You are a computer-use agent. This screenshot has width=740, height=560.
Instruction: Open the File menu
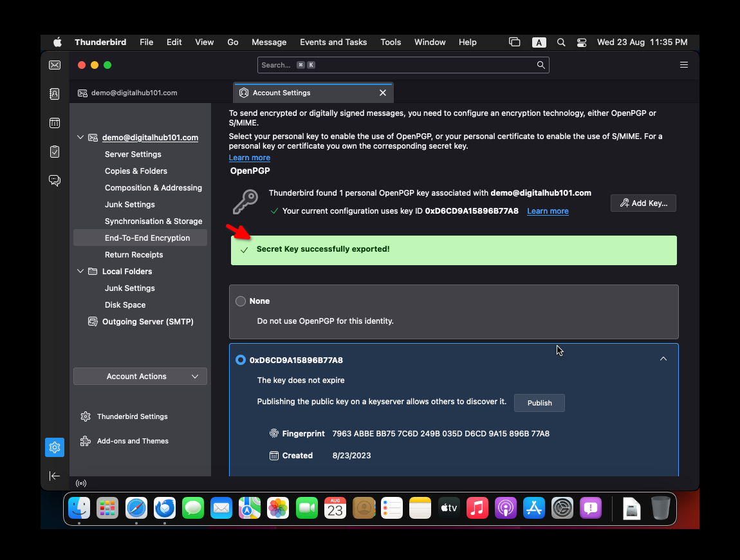146,42
